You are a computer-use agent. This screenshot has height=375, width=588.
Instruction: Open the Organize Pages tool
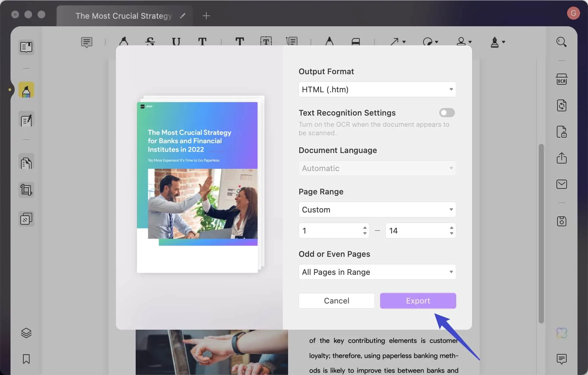point(26,218)
